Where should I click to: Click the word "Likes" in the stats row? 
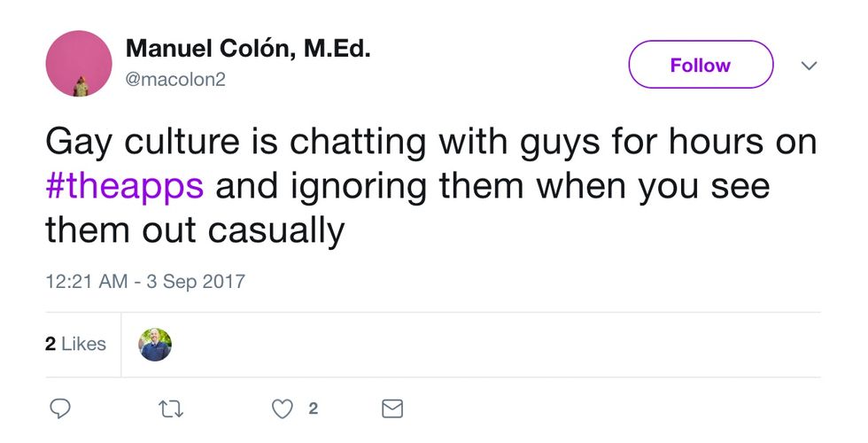85,344
